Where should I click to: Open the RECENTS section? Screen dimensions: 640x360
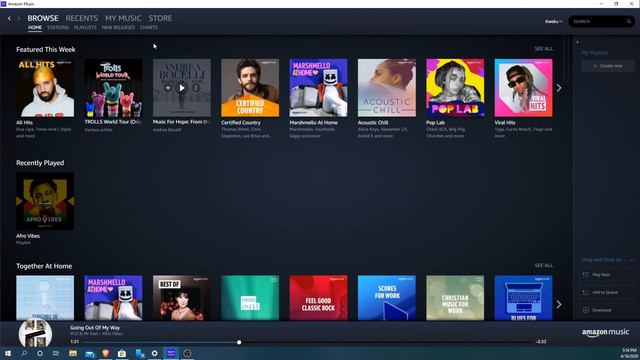click(x=82, y=18)
